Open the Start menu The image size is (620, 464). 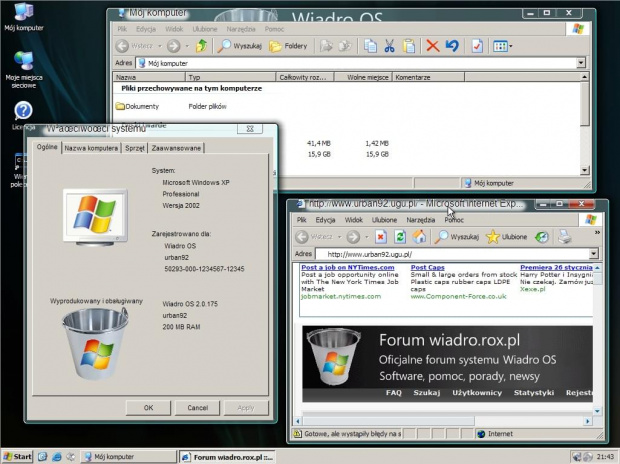point(17,456)
